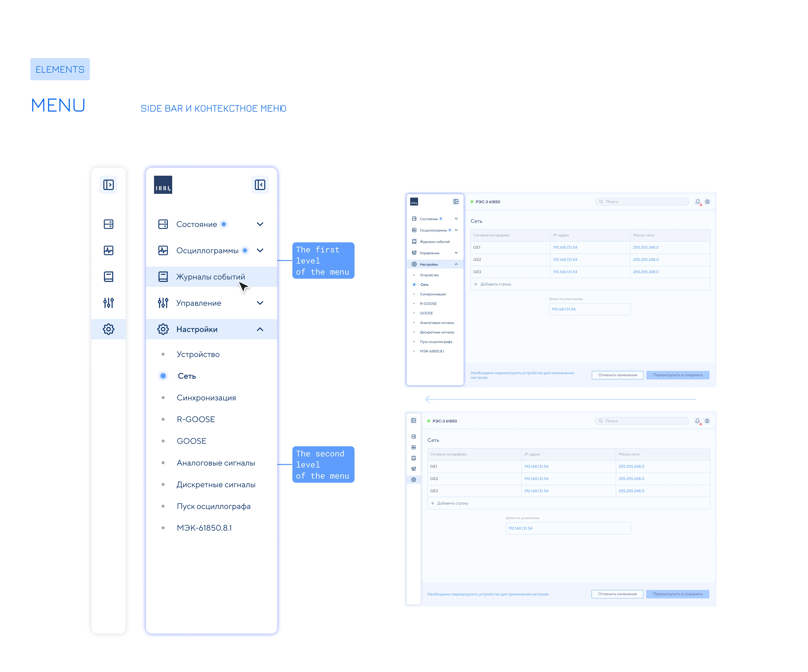Click Перезагрузить и сохранить in lower mockup
808x672 pixels.
coord(678,594)
